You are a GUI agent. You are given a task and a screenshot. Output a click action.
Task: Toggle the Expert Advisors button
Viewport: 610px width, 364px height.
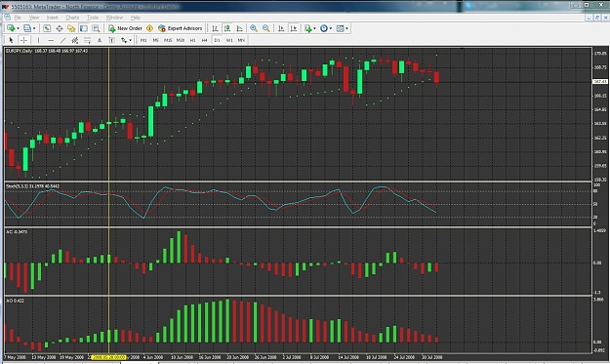pos(181,28)
